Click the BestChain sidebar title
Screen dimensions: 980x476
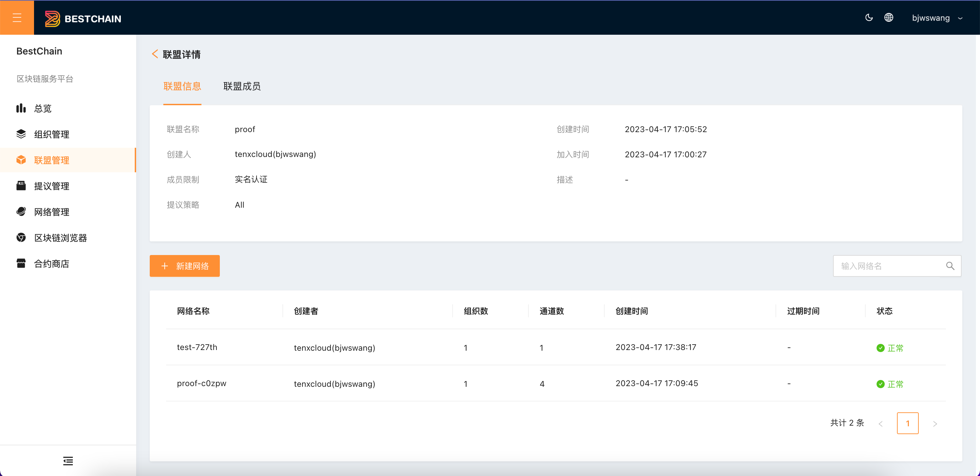click(x=39, y=51)
